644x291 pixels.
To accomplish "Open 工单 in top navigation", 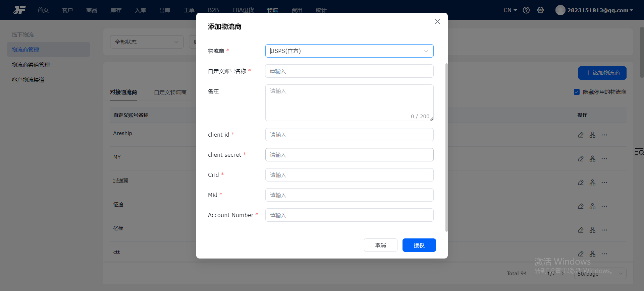I will [189, 10].
